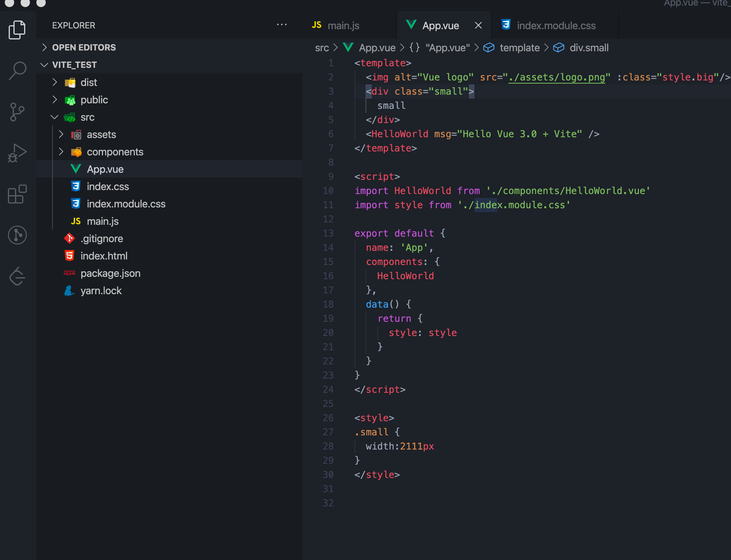
Task: Open the Explorer view in activity bar
Action: tap(17, 30)
